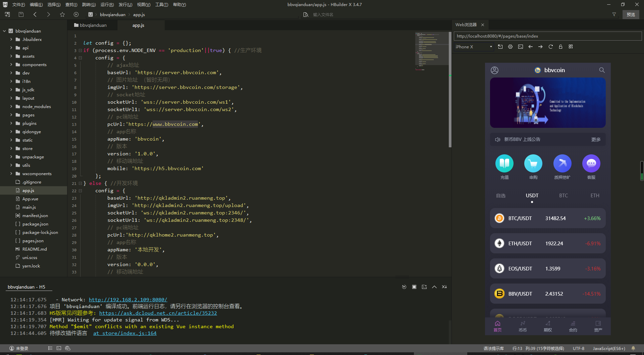Click 更多 on the announcement bar
644x355 pixels.
[596, 139]
